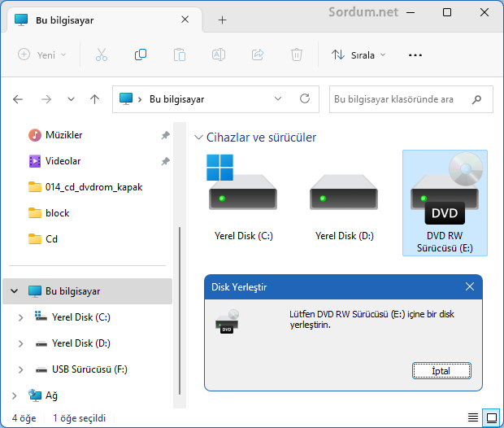Click the navigation pane scrollbar
This screenshot has width=504, height=428.
point(180,311)
